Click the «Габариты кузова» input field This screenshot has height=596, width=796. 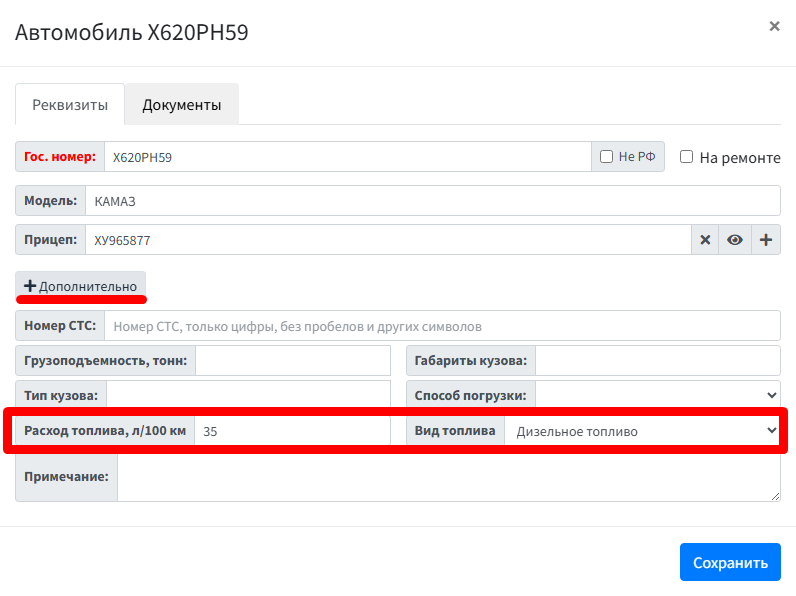pos(658,360)
